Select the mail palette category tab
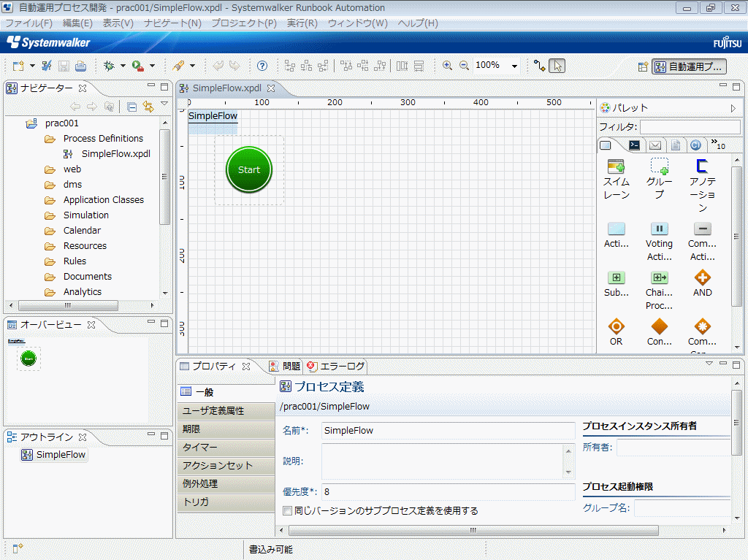The image size is (748, 560). (655, 145)
